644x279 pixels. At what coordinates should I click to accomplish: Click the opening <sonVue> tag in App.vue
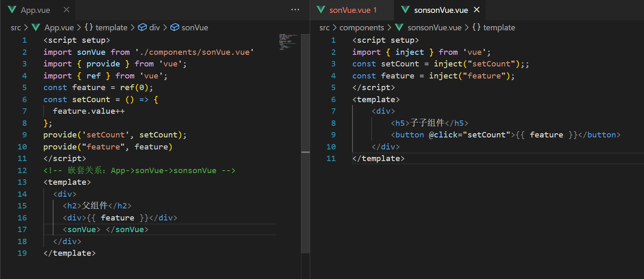pyautogui.click(x=82, y=230)
